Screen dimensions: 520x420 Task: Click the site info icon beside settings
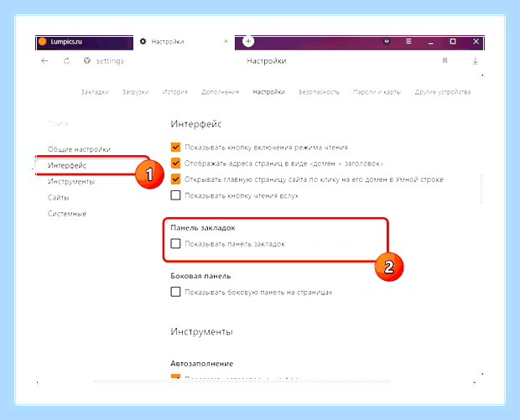[87, 60]
